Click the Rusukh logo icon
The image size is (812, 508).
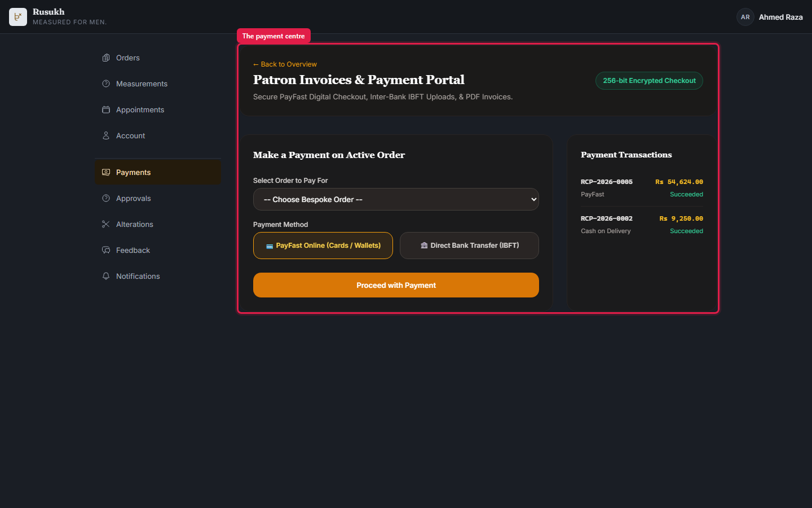click(18, 17)
